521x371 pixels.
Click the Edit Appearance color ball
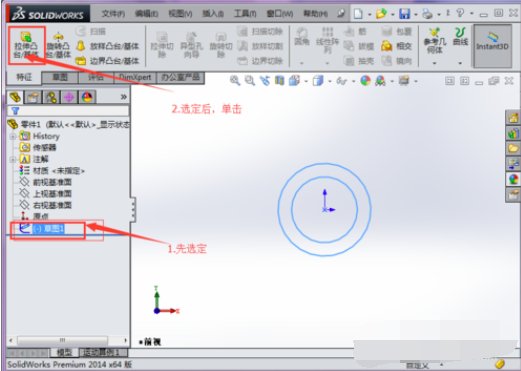tap(365, 80)
